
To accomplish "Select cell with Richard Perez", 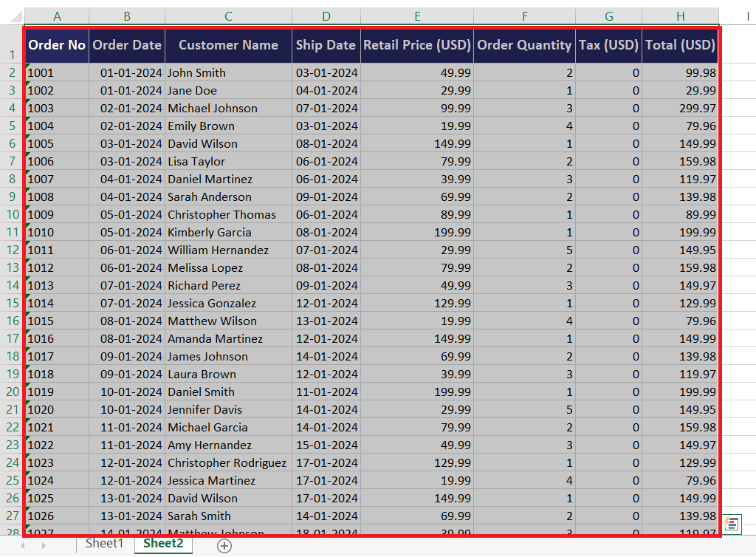I will (229, 285).
